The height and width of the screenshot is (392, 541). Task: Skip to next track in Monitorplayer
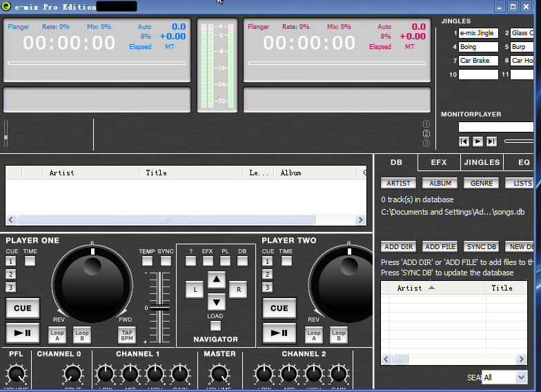[491, 141]
